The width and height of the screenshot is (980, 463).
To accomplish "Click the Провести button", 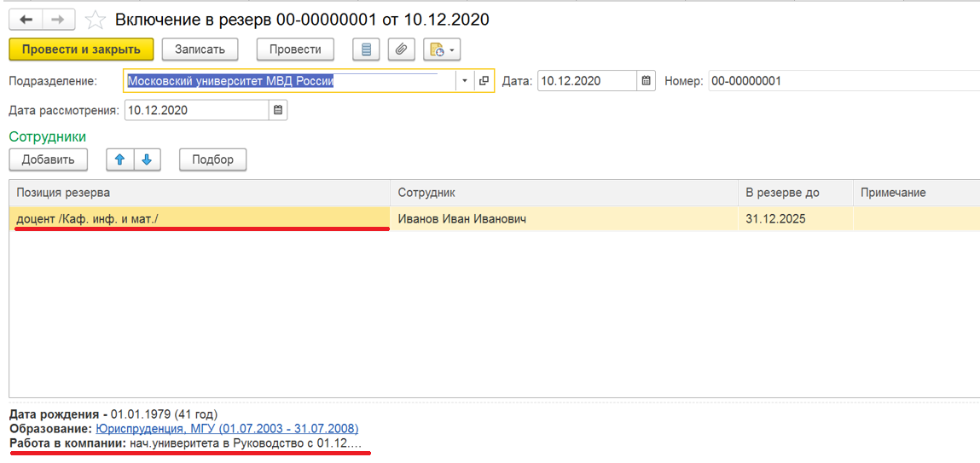I will [x=295, y=49].
